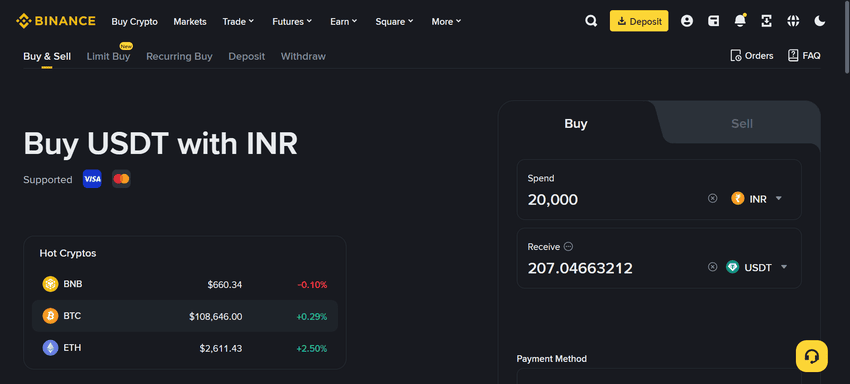The image size is (850, 384).
Task: Click the Receive info icon
Action: pos(568,247)
